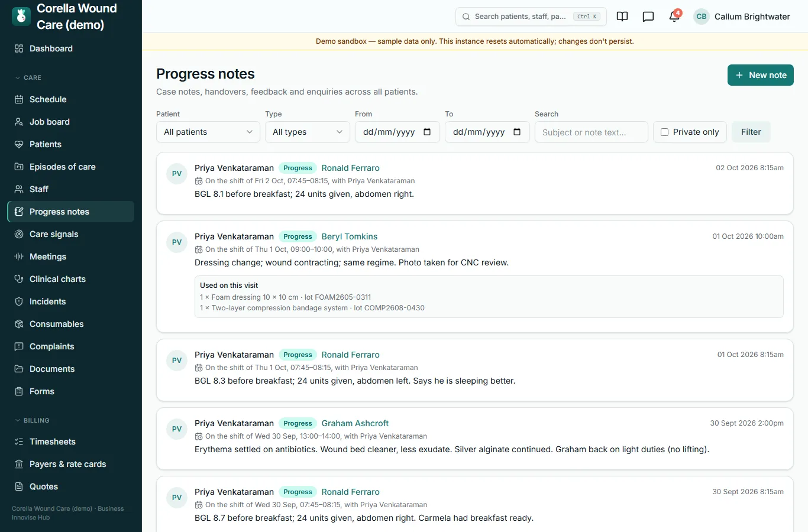Click the Meetings waveform icon
The image size is (808, 532).
pos(19,257)
